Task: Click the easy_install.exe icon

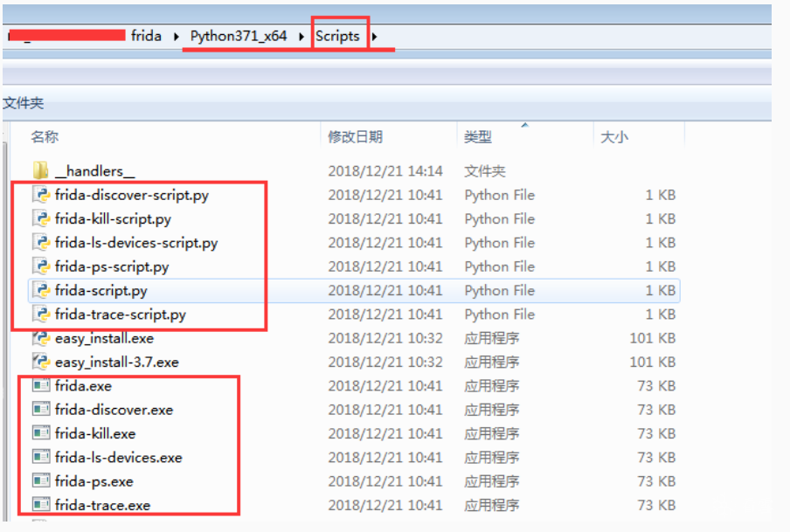Action: [41, 338]
